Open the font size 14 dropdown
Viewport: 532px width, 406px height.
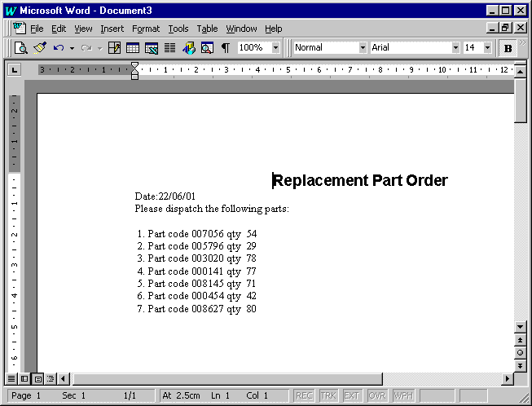[487, 47]
